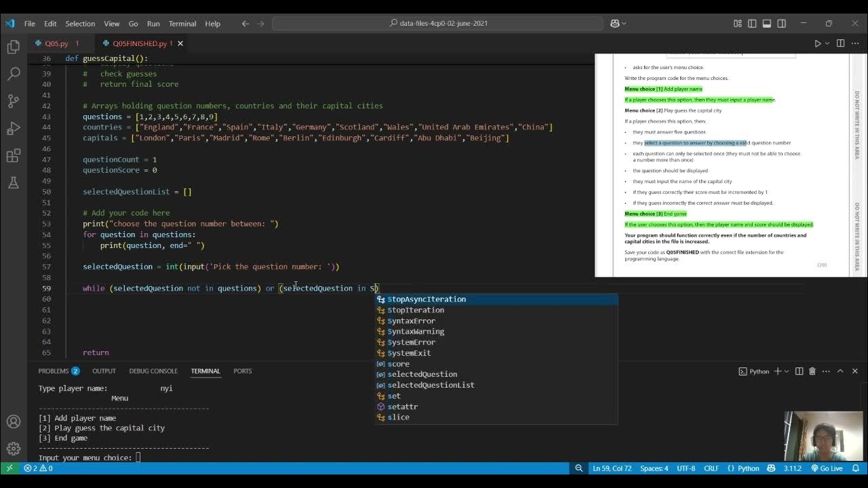Click the Copilot icon in title bar
The width and height of the screenshot is (868, 488).
click(x=615, y=23)
